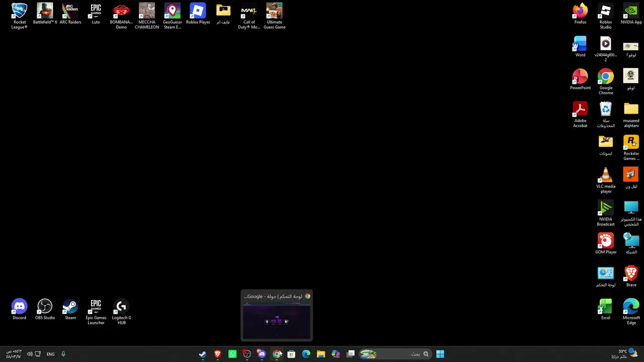Open the musaeed alqhtani folder
Screen dimensions: 644x362
pos(631,115)
